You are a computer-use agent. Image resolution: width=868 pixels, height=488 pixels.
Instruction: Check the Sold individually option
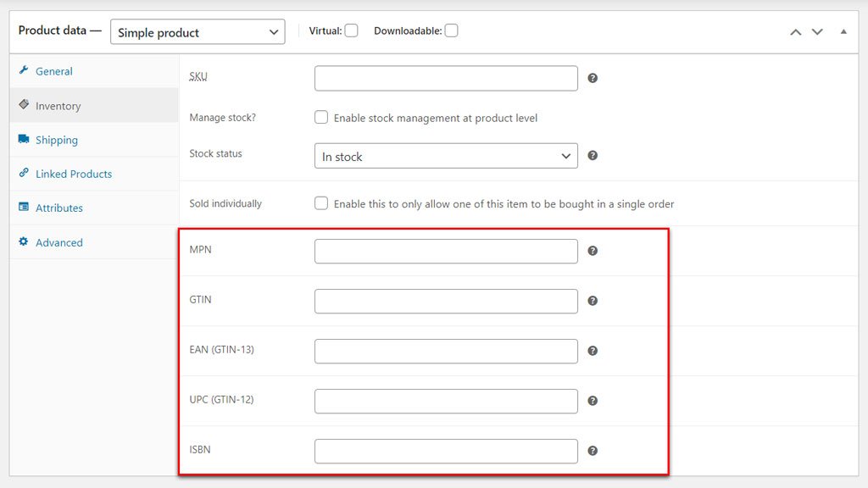pyautogui.click(x=321, y=203)
